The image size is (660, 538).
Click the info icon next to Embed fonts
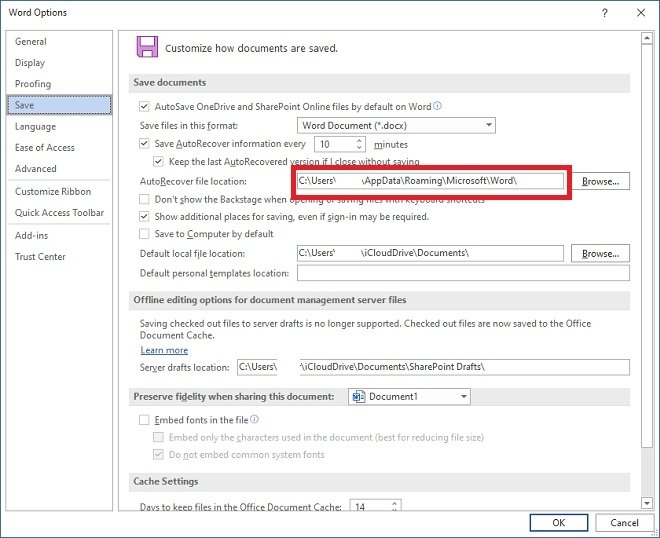coord(254,419)
